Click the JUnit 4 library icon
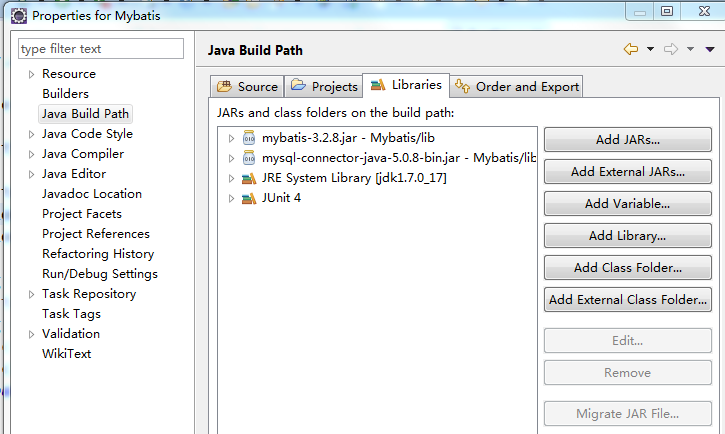This screenshot has height=434, width=725. coord(249,198)
